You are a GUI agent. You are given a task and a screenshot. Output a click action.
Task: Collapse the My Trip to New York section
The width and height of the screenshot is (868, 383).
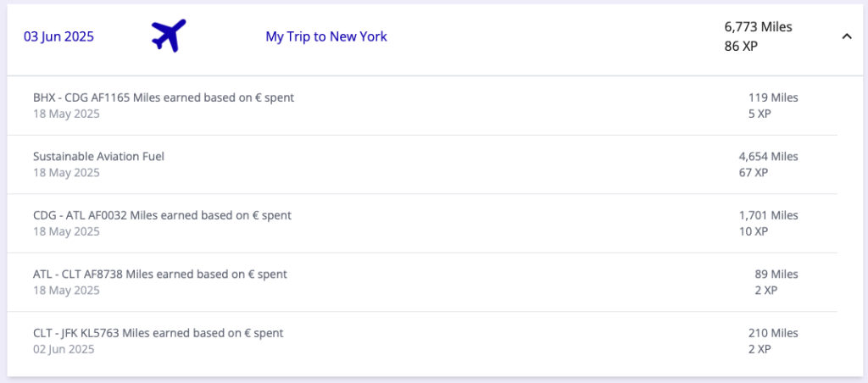click(x=846, y=36)
